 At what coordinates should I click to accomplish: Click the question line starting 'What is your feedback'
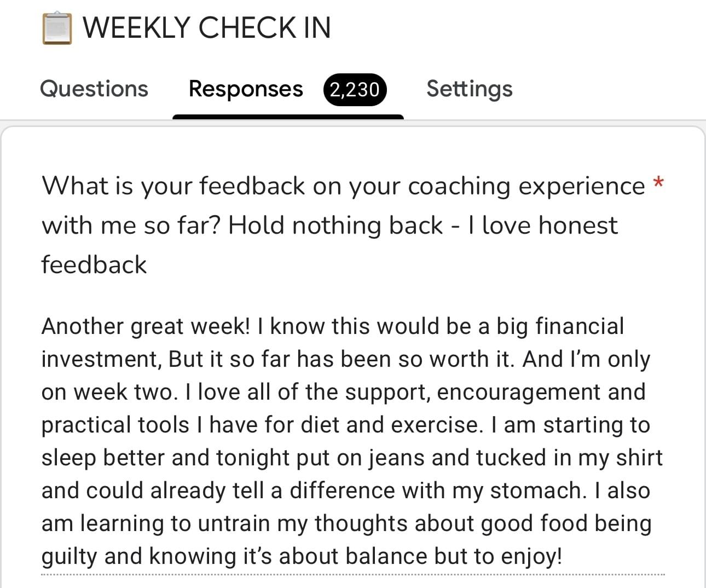coord(343,186)
